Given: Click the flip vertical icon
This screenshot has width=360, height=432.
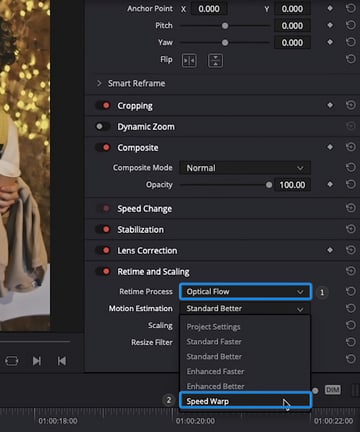Looking at the screenshot, I should (x=215, y=61).
